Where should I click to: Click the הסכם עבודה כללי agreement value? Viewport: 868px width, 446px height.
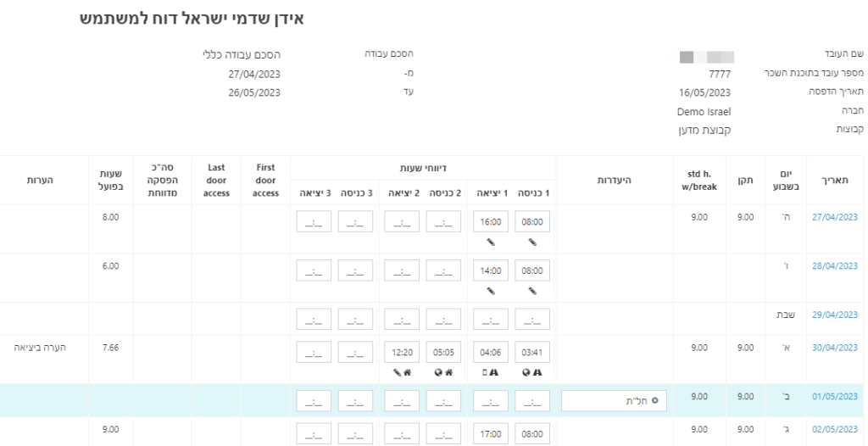coord(242,54)
